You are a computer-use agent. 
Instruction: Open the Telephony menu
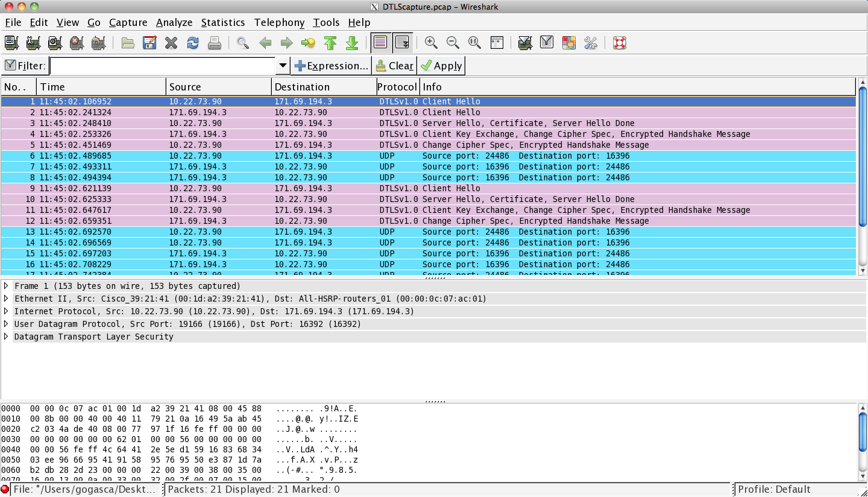pyautogui.click(x=279, y=22)
